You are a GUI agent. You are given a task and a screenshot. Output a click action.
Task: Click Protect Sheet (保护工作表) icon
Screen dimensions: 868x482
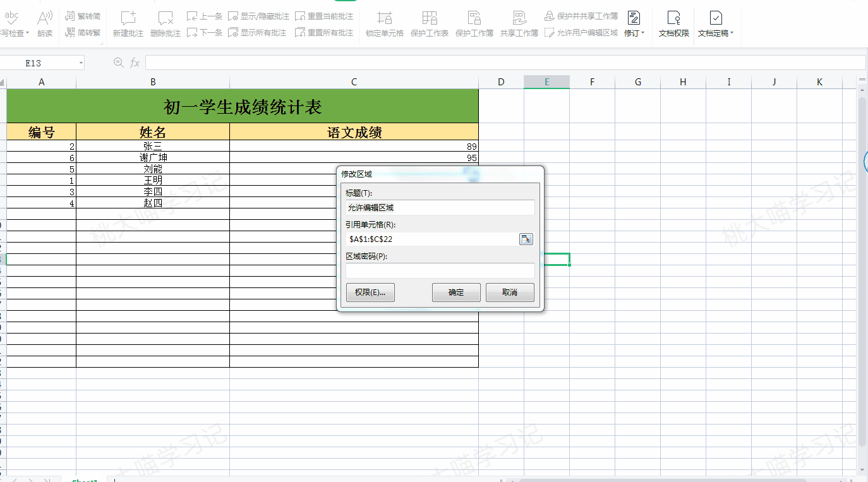pyautogui.click(x=430, y=24)
